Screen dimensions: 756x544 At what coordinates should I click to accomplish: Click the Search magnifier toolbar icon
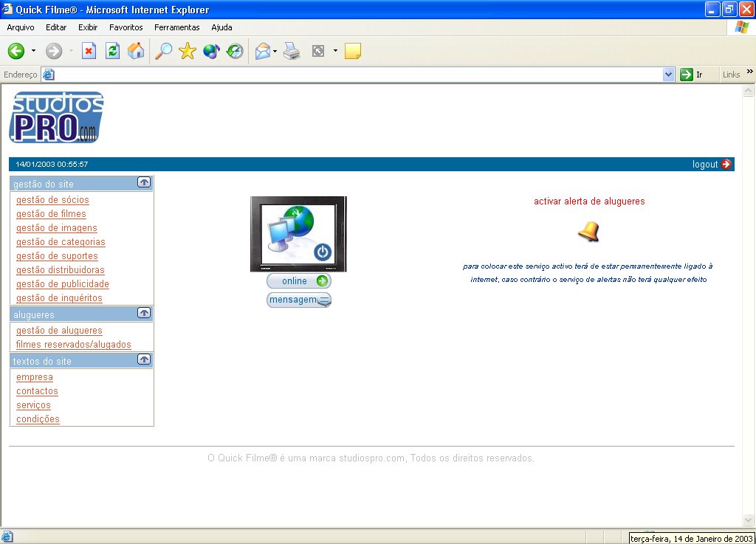[162, 51]
